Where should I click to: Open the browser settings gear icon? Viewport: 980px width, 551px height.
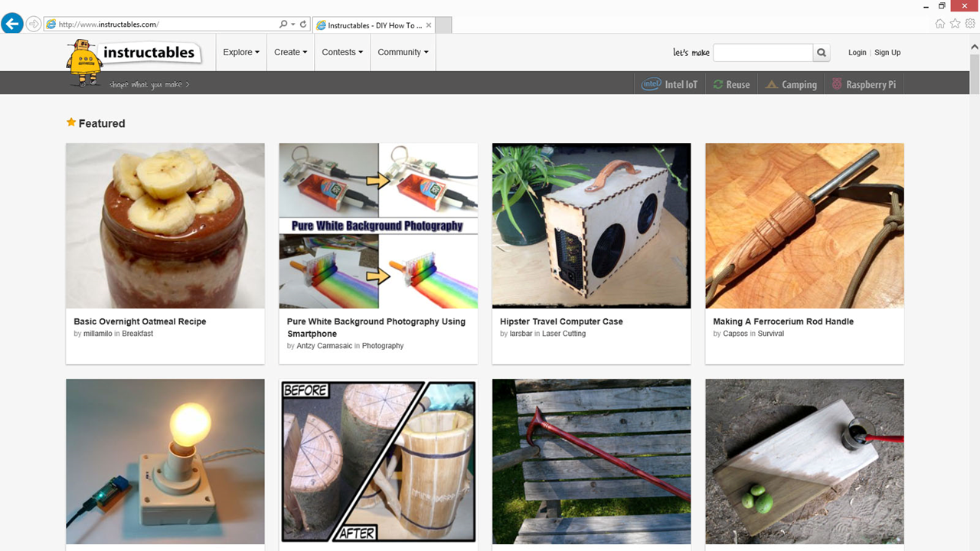970,24
